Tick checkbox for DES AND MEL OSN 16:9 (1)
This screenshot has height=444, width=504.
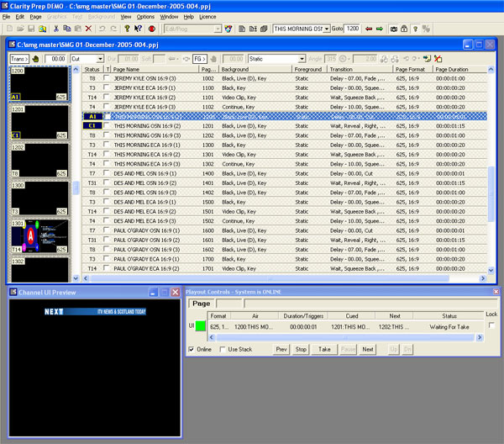pyautogui.click(x=107, y=173)
